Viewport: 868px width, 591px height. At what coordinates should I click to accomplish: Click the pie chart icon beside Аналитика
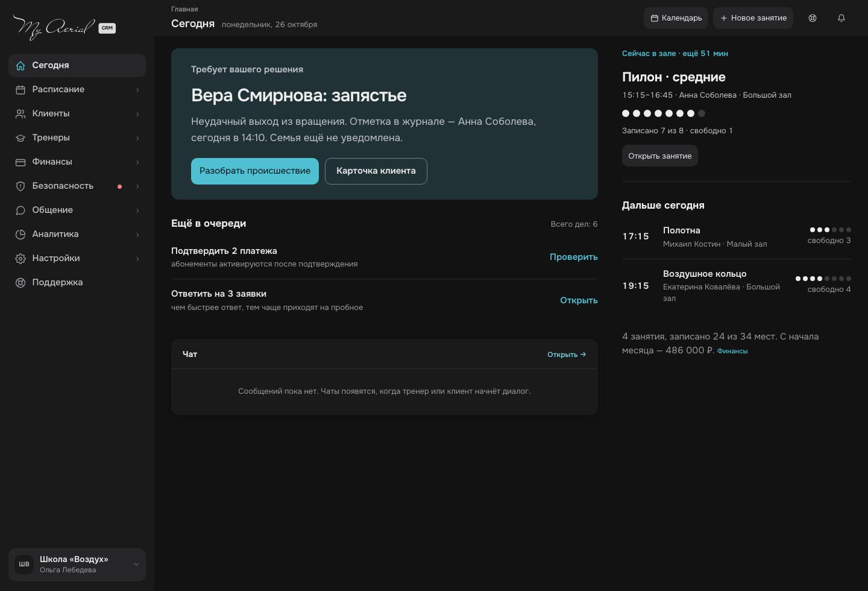tap(20, 234)
